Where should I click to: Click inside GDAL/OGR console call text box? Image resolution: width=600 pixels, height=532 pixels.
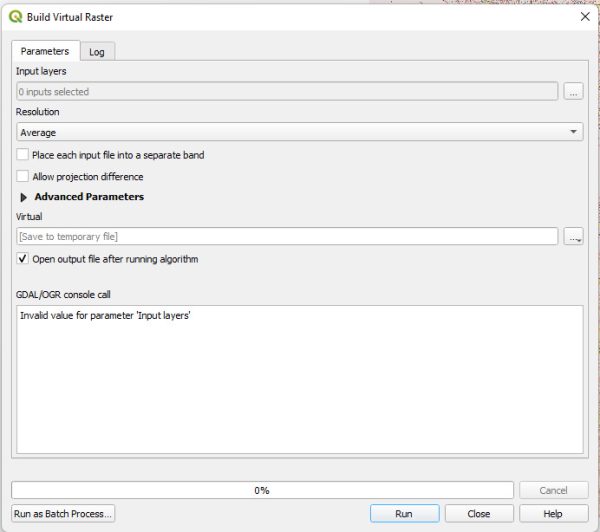tap(299, 380)
